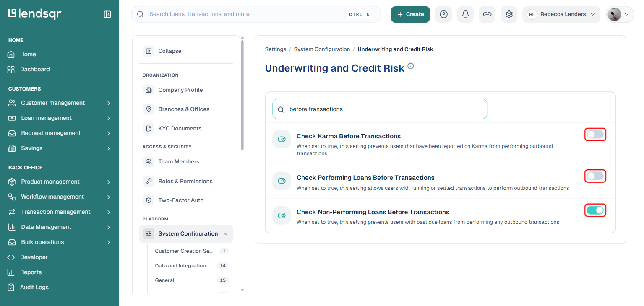Click the lendsqr logo
644x306 pixels.
coord(35,14)
